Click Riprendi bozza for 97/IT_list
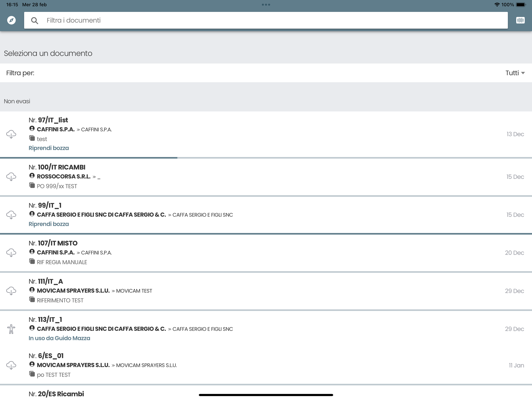 coord(48,148)
